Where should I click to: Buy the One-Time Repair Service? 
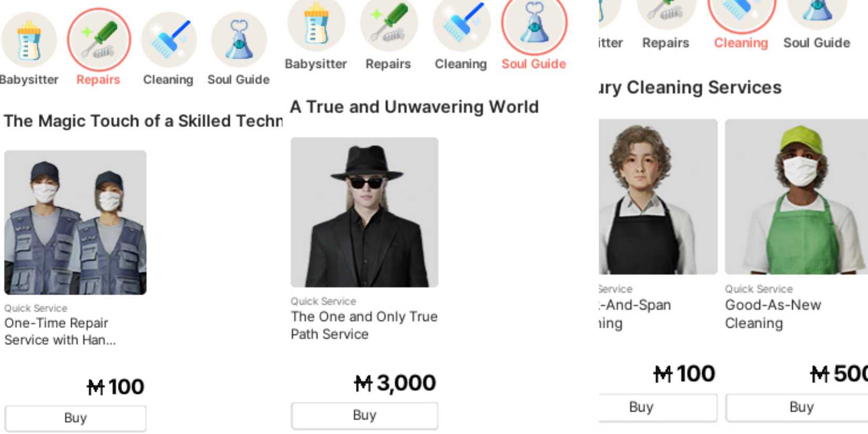point(75,418)
